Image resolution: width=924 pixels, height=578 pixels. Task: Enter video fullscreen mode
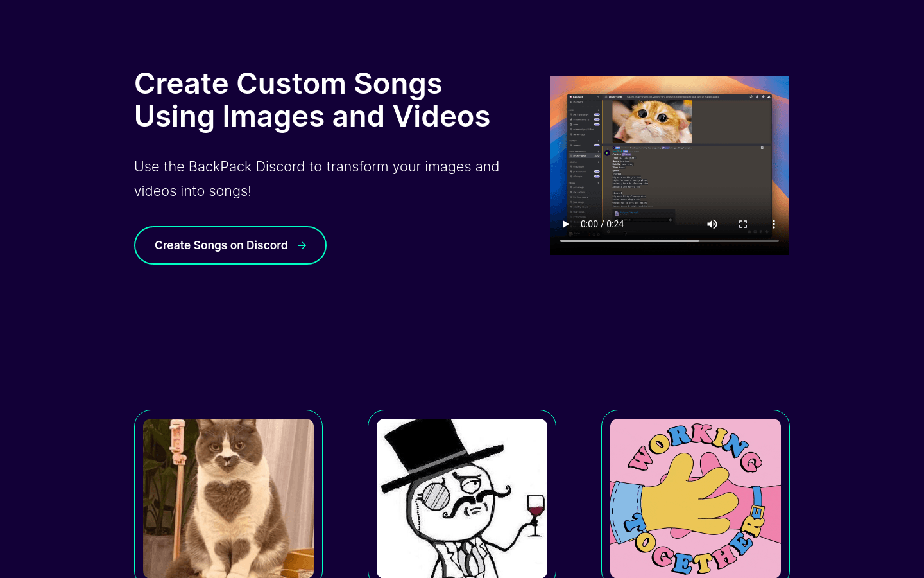pos(743,224)
